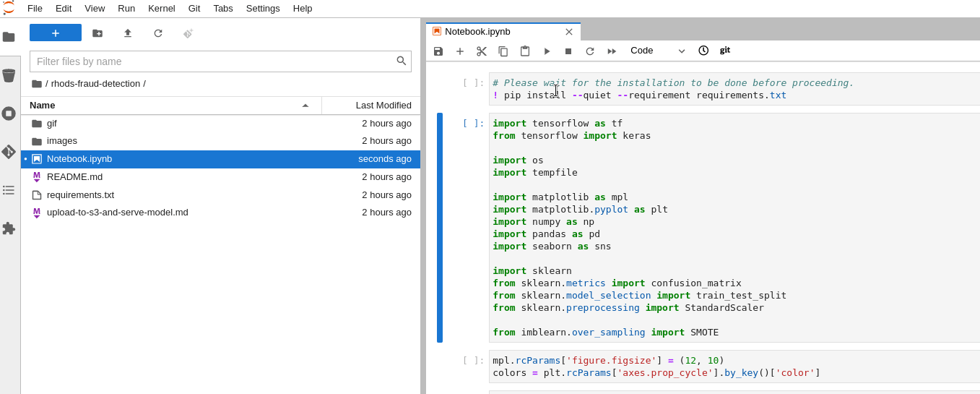Cut selected cells with scissors icon
Image resolution: width=980 pixels, height=394 pixels.
click(x=482, y=51)
